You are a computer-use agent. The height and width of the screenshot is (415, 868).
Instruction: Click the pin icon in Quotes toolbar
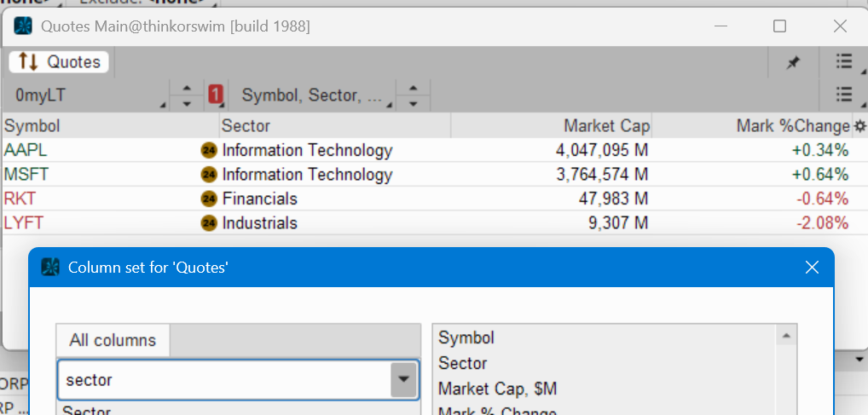(793, 61)
